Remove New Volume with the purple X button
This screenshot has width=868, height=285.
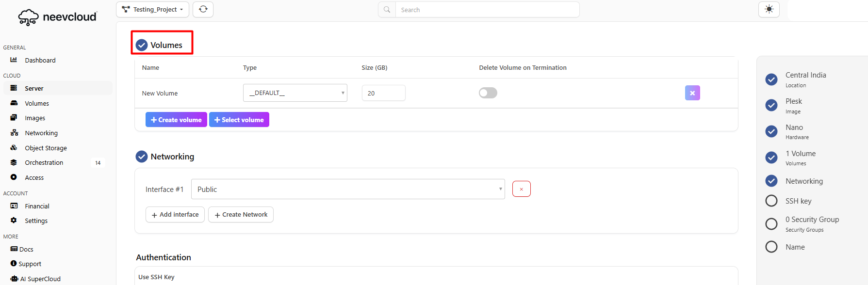click(692, 93)
